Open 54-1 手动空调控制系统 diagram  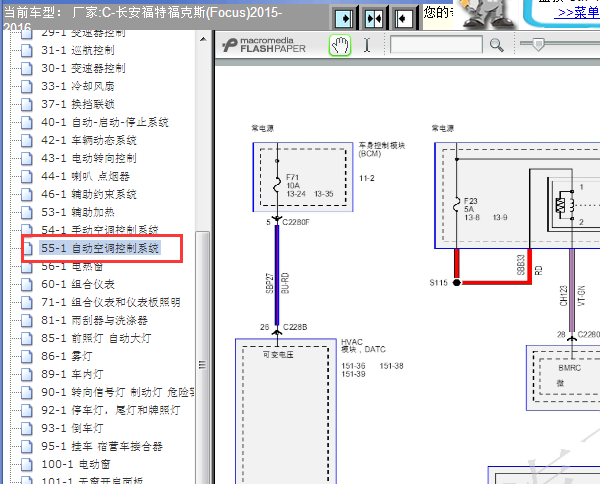click(99, 229)
